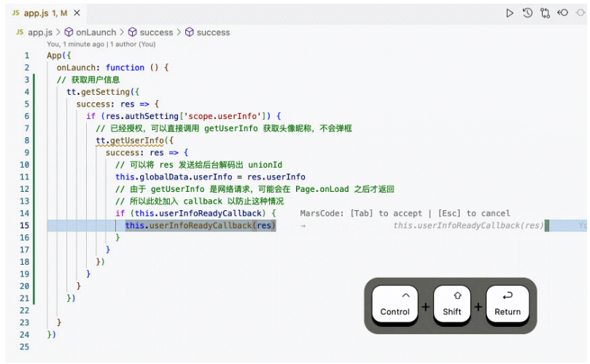Image resolution: width=590 pixels, height=364 pixels.
Task: Click the git blame annotation 'You, 1 minute ago'
Action: pyautogui.click(x=75, y=44)
